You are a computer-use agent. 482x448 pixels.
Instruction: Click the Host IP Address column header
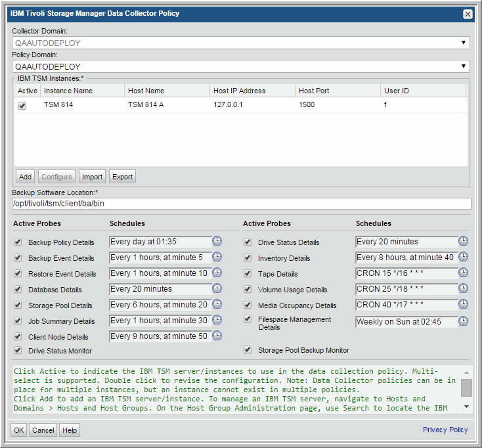pos(238,91)
